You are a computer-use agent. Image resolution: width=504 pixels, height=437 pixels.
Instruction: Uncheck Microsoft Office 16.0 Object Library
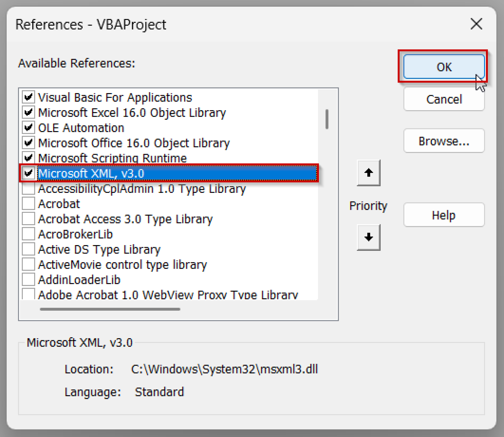(x=28, y=143)
